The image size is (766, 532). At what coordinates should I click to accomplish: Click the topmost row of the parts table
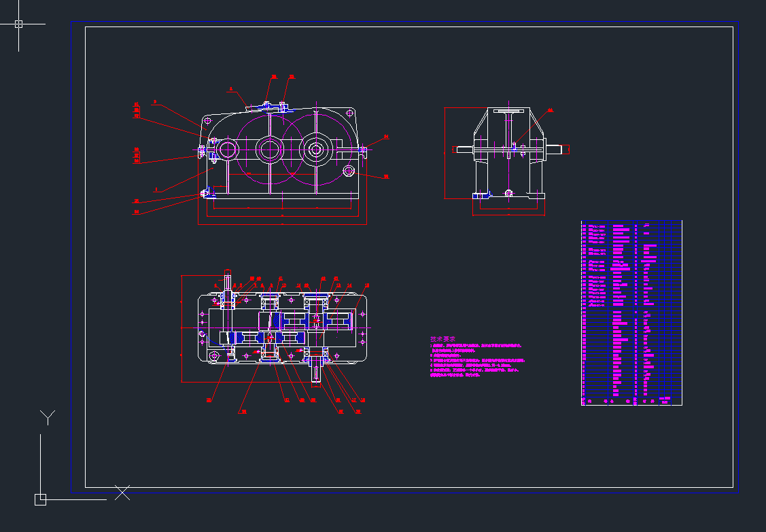[632, 223]
